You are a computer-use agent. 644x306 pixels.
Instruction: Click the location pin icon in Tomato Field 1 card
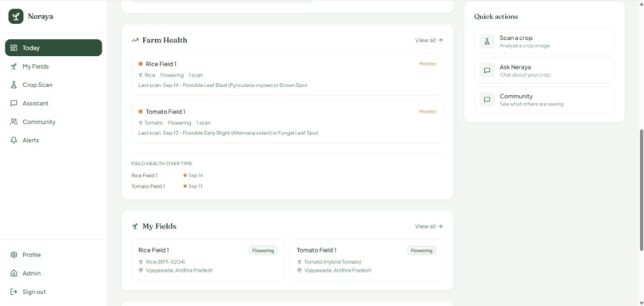[x=300, y=270]
